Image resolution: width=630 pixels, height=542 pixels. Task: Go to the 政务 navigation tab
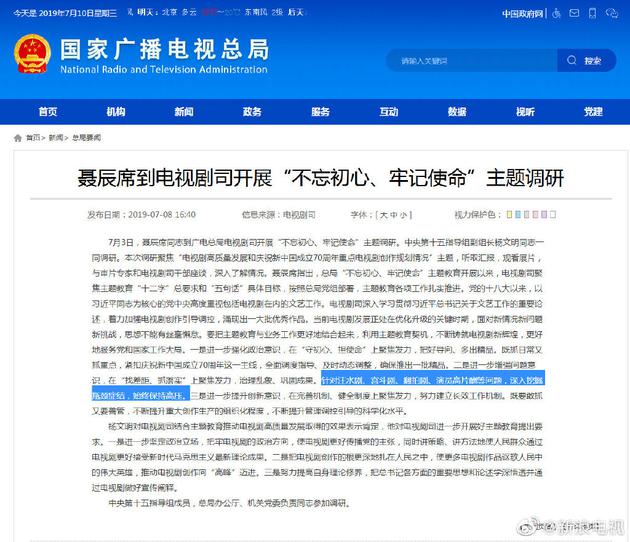pyautogui.click(x=252, y=112)
